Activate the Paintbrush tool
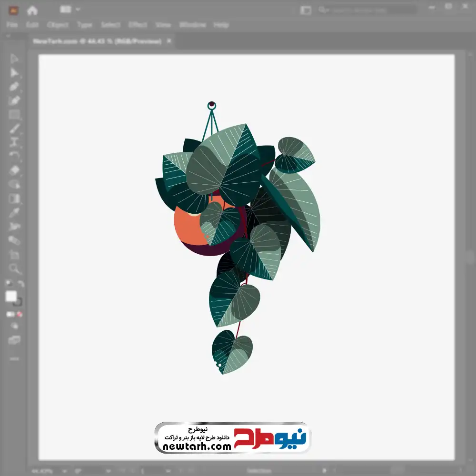This screenshot has width=476, height=476. tap(14, 129)
